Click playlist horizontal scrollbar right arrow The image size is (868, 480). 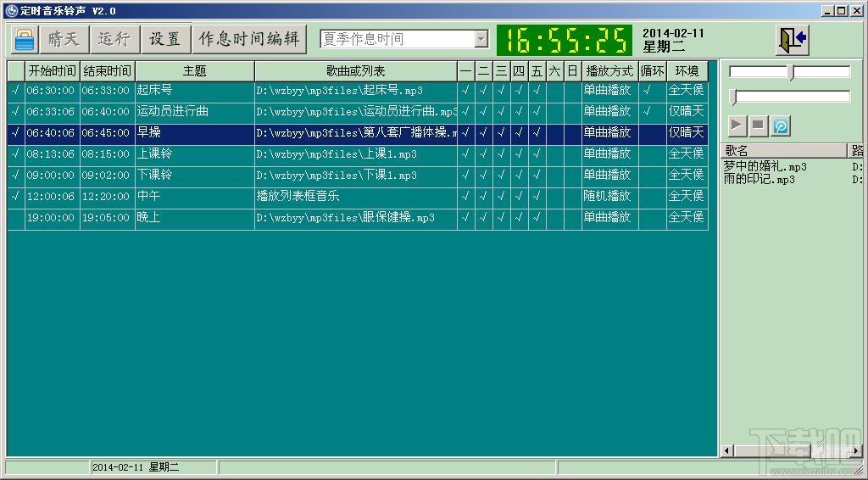857,450
